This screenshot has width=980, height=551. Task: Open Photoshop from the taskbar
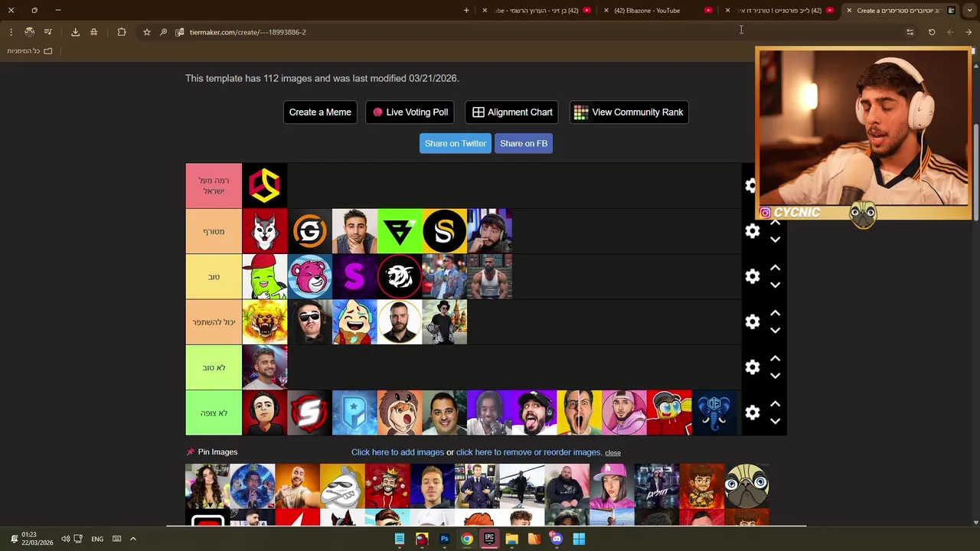tap(444, 539)
